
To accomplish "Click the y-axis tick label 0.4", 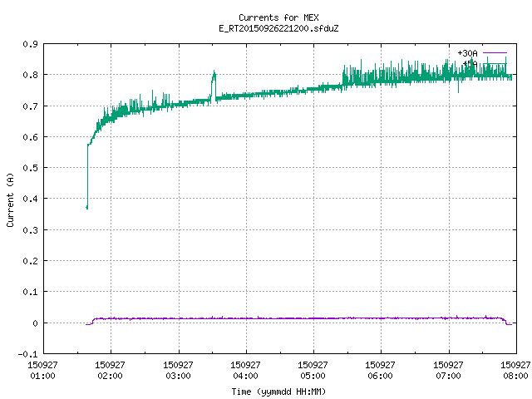I will tap(30, 199).
